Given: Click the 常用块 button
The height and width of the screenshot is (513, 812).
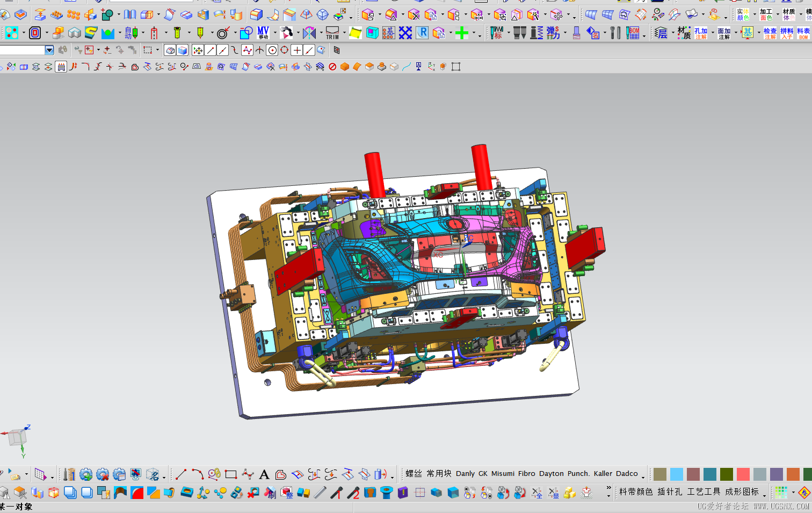Looking at the screenshot, I should [439, 474].
